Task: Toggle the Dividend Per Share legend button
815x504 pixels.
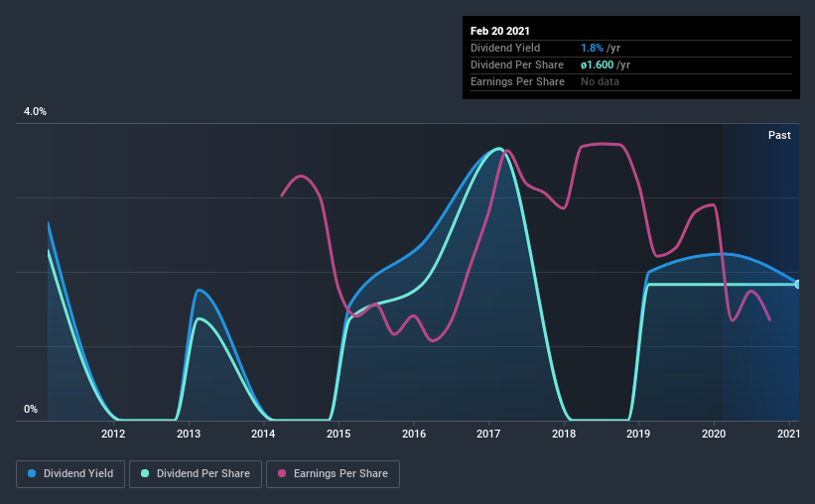Action: [196, 474]
